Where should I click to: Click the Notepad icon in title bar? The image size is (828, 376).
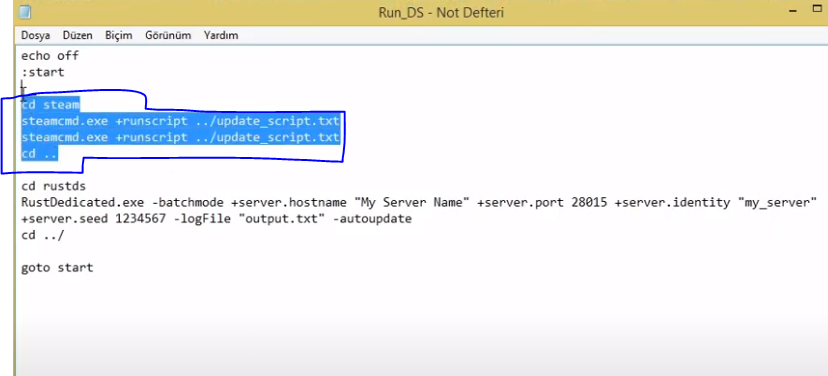click(24, 12)
